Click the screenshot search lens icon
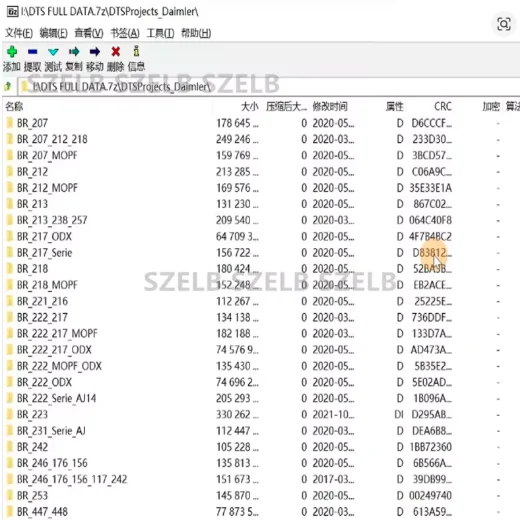Viewport: 520px width, 520px height. click(504, 24)
